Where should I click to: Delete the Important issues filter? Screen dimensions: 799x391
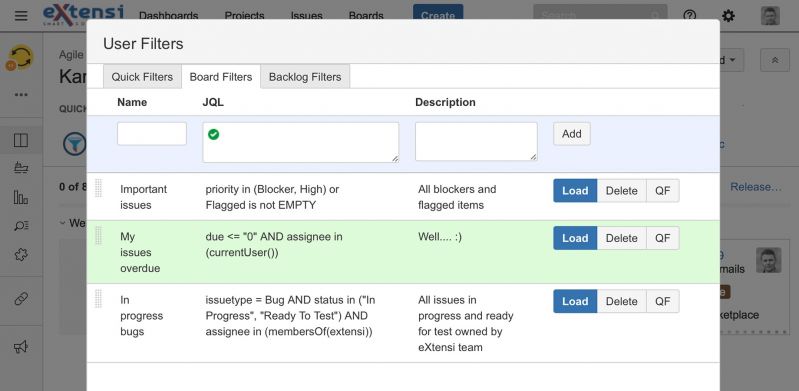tap(621, 191)
